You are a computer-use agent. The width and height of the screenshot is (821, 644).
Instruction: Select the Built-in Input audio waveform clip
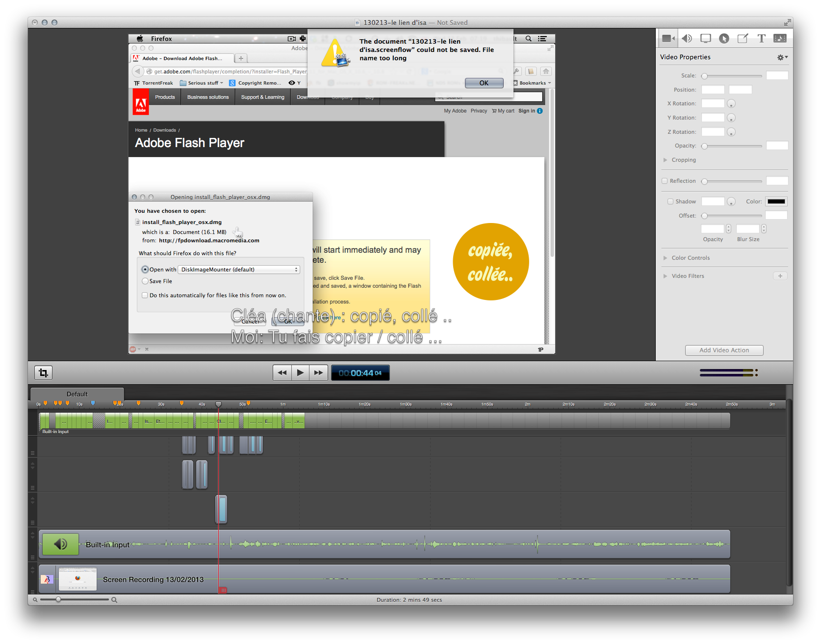pyautogui.click(x=385, y=544)
